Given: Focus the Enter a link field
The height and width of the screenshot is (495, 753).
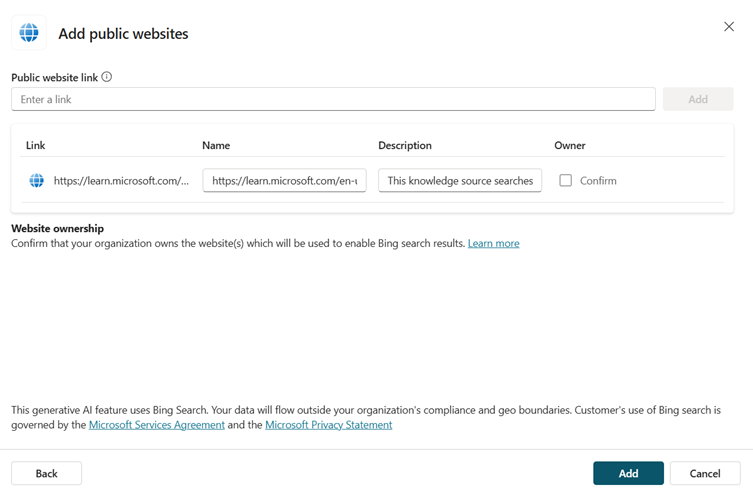Looking at the screenshot, I should click(333, 99).
